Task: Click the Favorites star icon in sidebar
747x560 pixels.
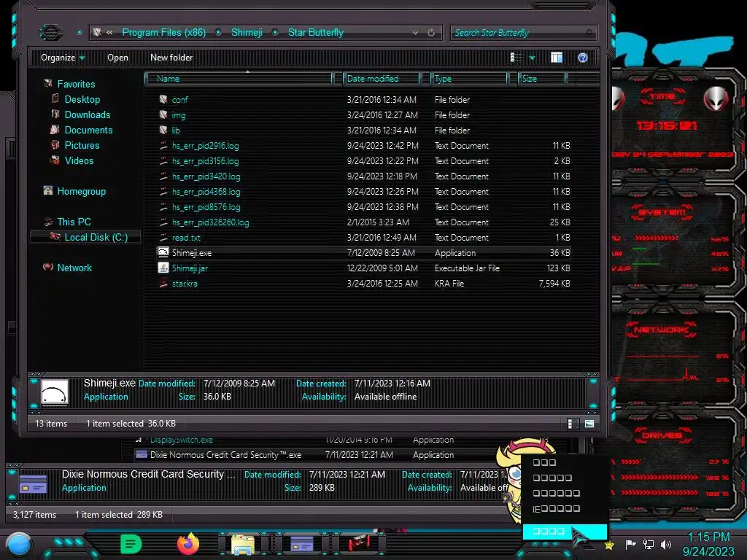Action: (x=48, y=83)
